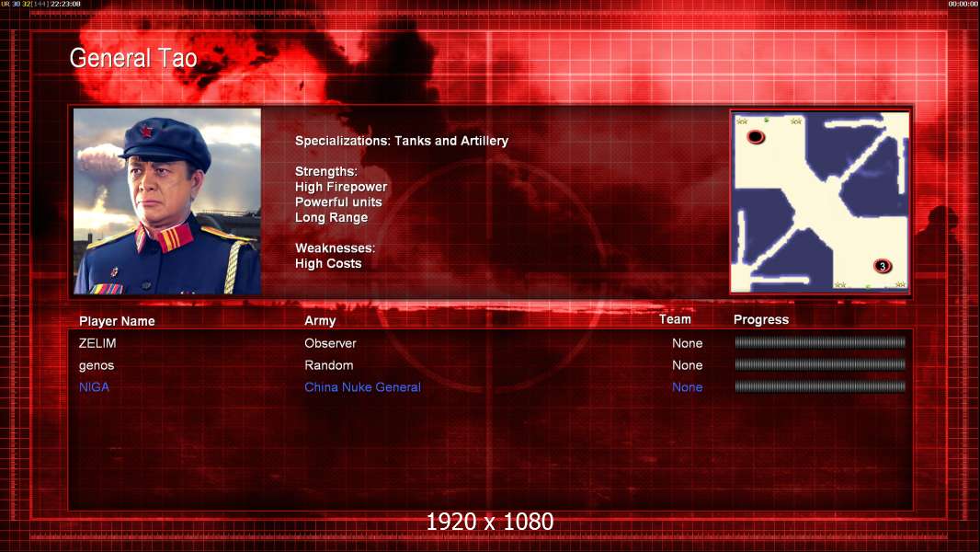Click genos's loading progress bar
980x552 pixels.
tap(820, 364)
